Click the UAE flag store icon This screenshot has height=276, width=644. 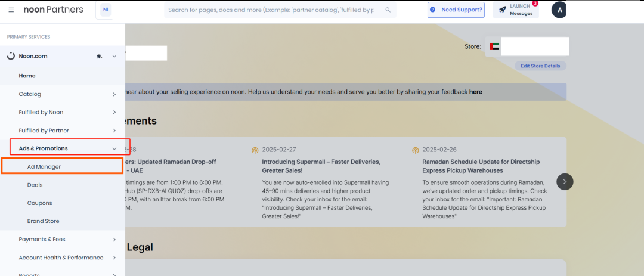tap(494, 46)
